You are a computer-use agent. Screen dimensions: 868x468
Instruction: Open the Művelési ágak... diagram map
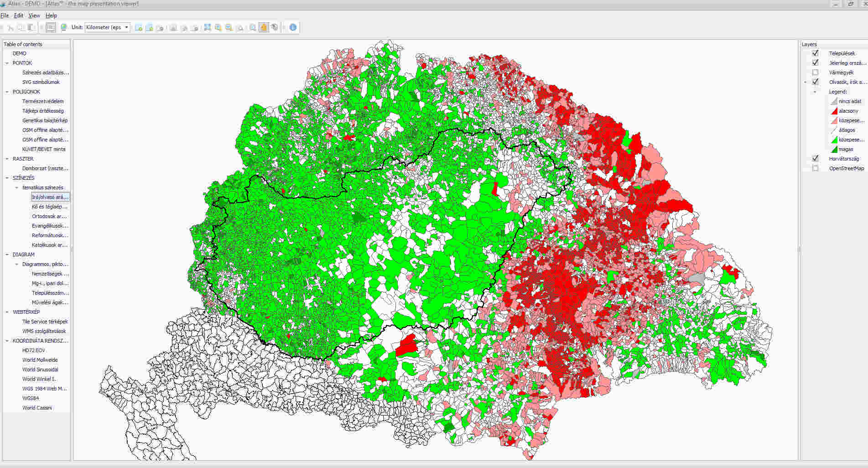50,302
